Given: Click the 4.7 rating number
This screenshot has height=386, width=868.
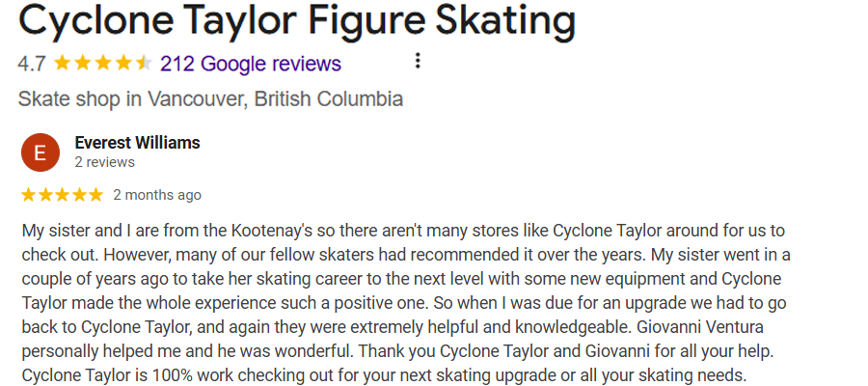Looking at the screenshot, I should pyautogui.click(x=32, y=64).
